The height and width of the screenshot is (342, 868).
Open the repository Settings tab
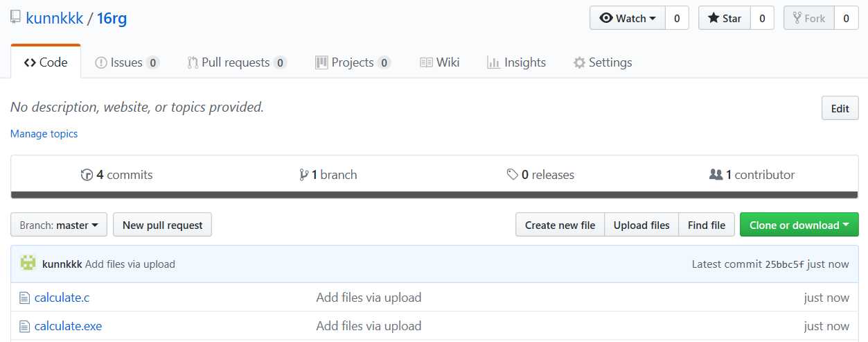pos(603,62)
